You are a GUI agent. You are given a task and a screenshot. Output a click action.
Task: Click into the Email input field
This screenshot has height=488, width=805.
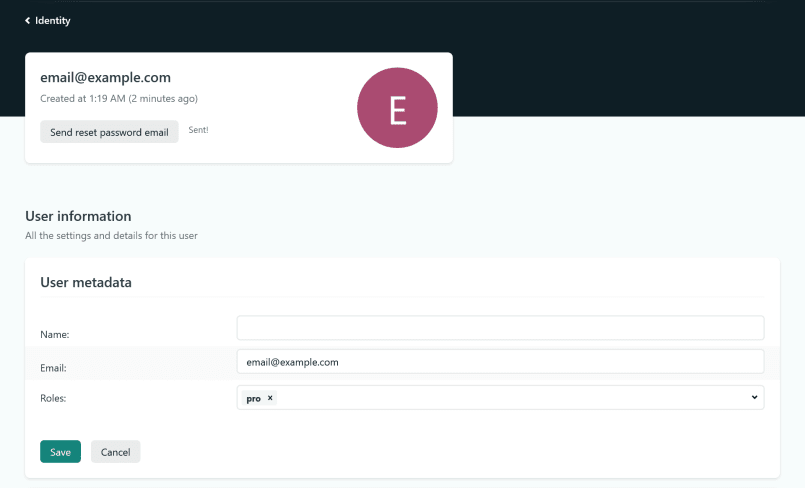pos(500,362)
